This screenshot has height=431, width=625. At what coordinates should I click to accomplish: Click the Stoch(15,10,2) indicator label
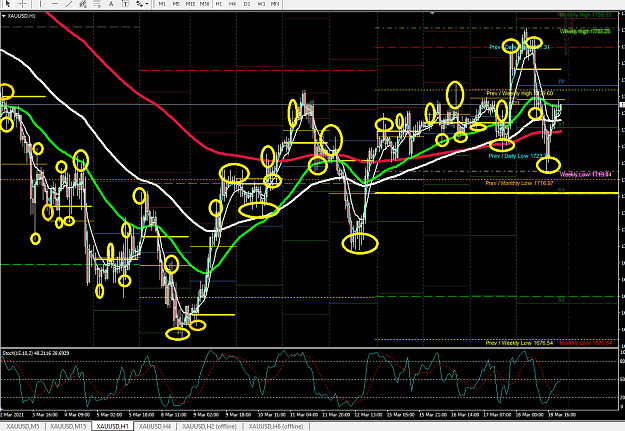click(x=35, y=353)
